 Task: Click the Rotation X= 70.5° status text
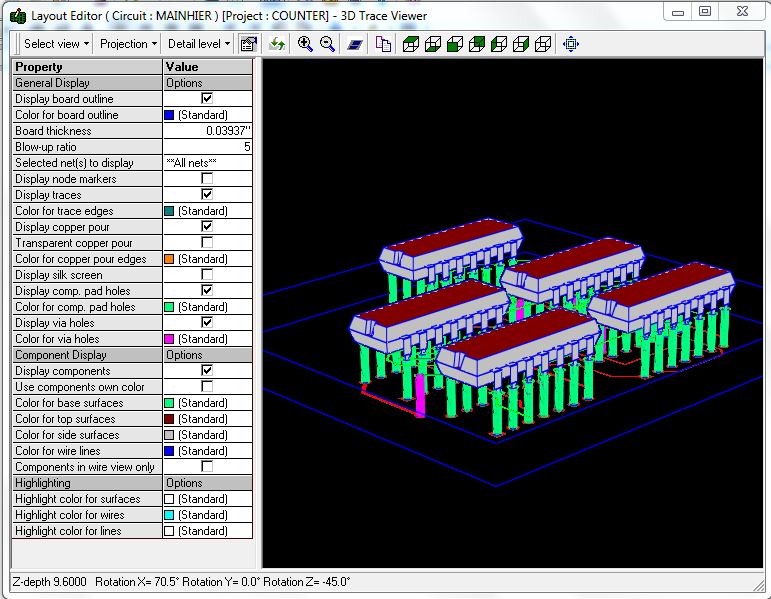[137, 582]
